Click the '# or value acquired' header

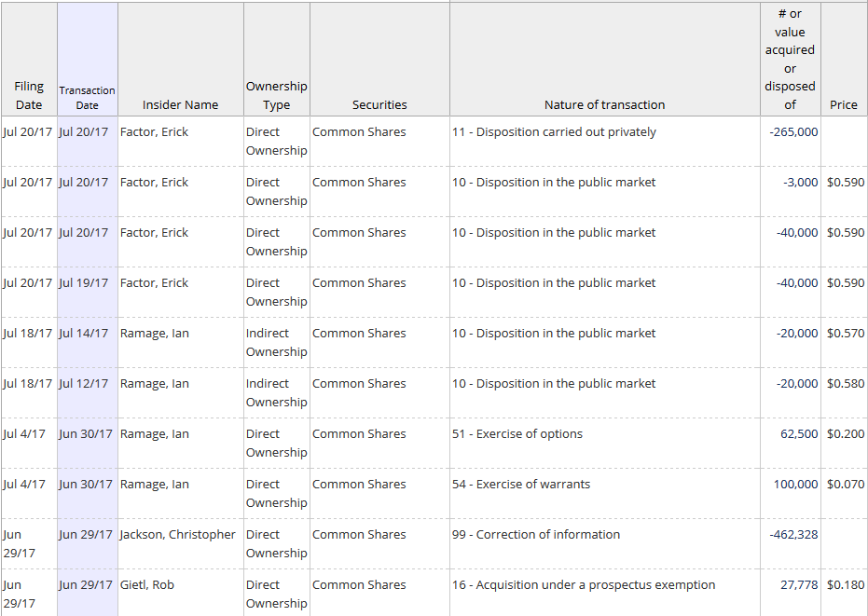[x=790, y=59]
